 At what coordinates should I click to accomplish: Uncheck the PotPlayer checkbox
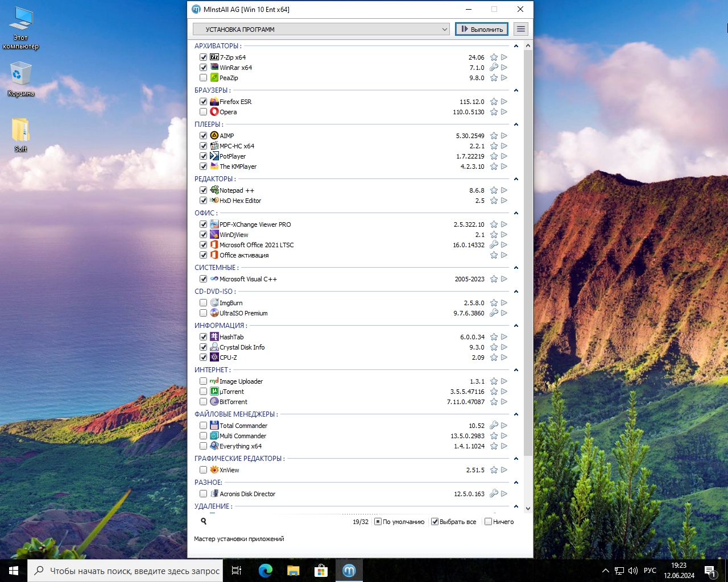click(x=203, y=156)
